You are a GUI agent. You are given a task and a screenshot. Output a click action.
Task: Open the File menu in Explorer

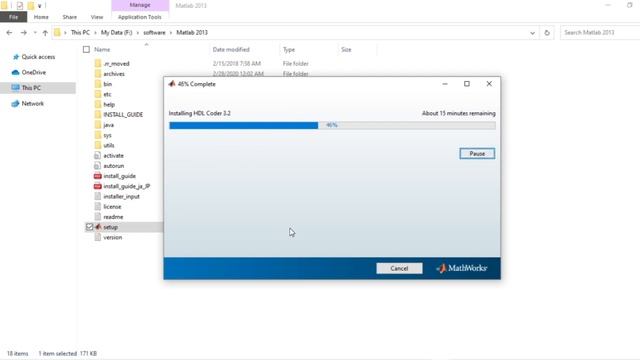pyautogui.click(x=13, y=17)
